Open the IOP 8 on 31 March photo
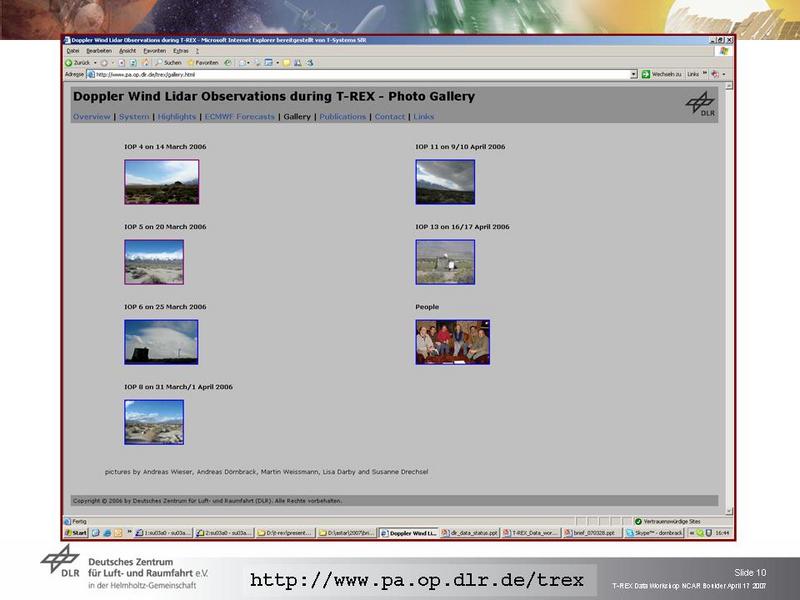This screenshot has width=800, height=600. (154, 422)
